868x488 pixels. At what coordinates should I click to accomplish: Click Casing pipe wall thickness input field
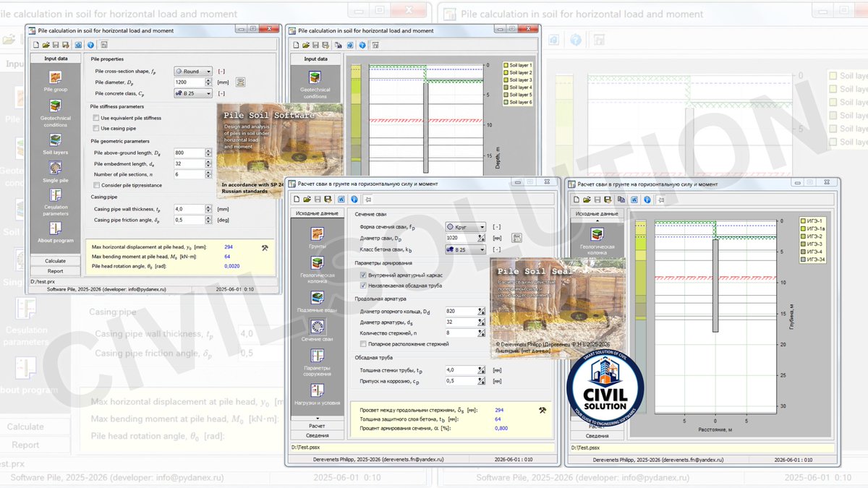point(190,209)
